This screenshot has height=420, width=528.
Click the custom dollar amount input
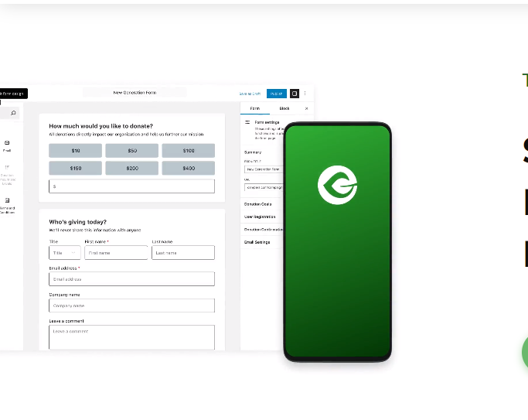[131, 186]
